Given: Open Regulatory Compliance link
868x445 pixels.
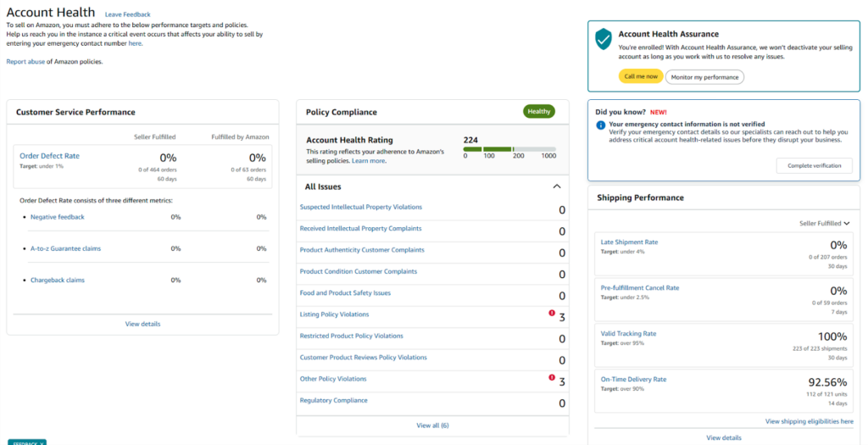Looking at the screenshot, I should click(333, 400).
